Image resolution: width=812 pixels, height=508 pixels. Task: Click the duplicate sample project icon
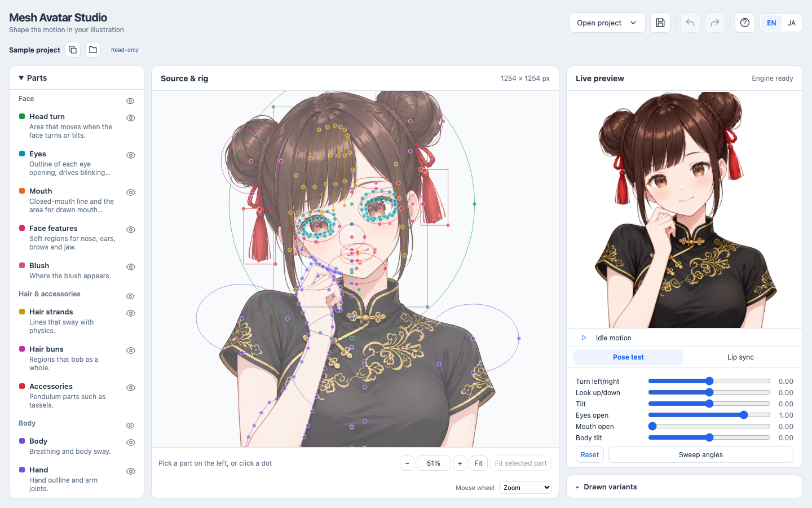coord(73,50)
